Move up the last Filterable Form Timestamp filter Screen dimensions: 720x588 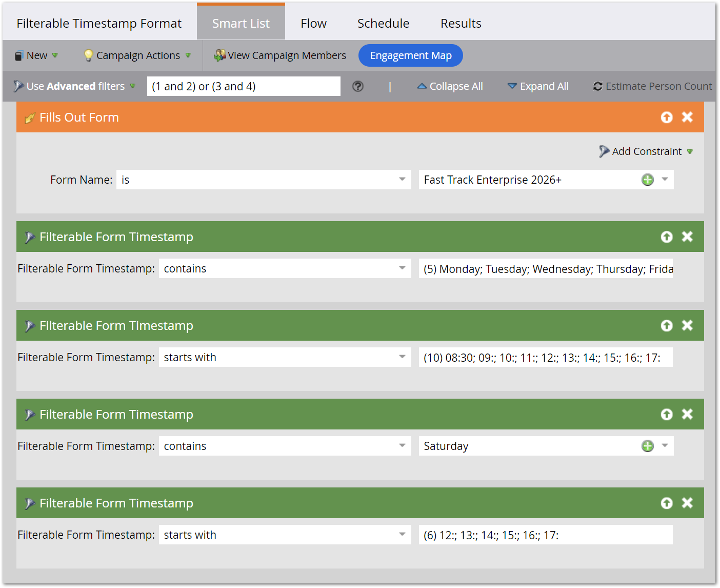666,503
